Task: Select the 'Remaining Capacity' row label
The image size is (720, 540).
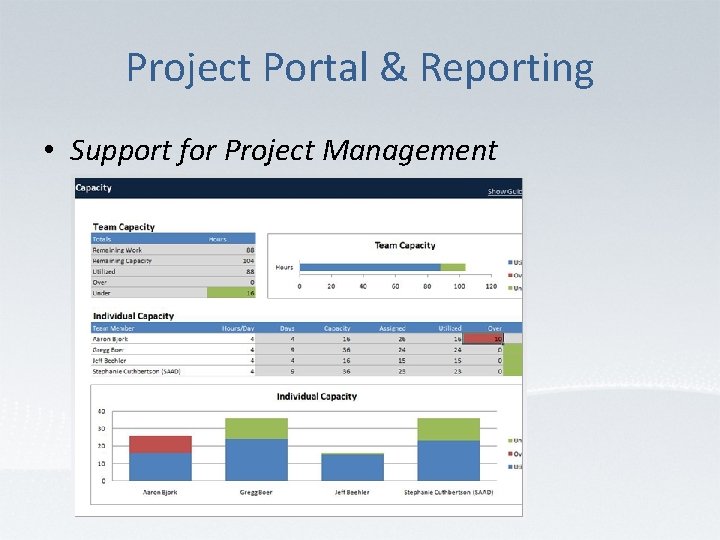Action: tap(122, 261)
